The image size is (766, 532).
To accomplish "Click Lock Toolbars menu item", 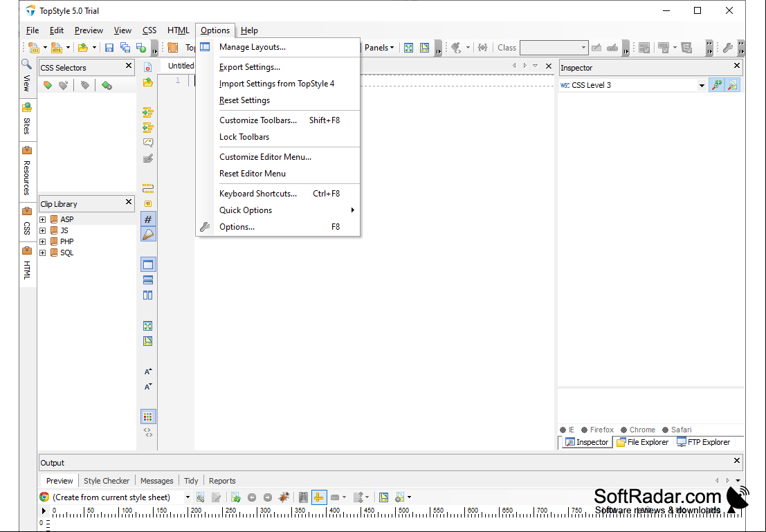I will click(x=277, y=137).
